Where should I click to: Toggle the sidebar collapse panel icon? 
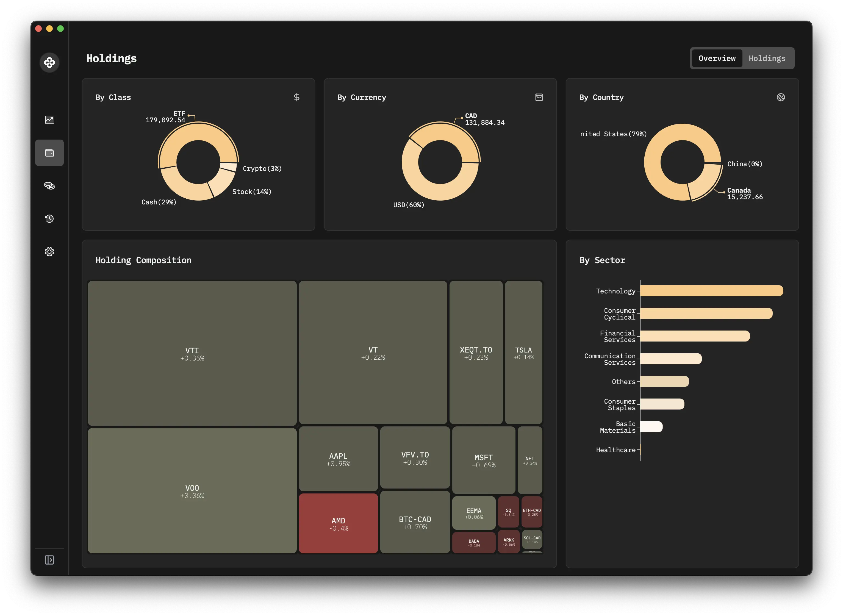[x=49, y=560]
